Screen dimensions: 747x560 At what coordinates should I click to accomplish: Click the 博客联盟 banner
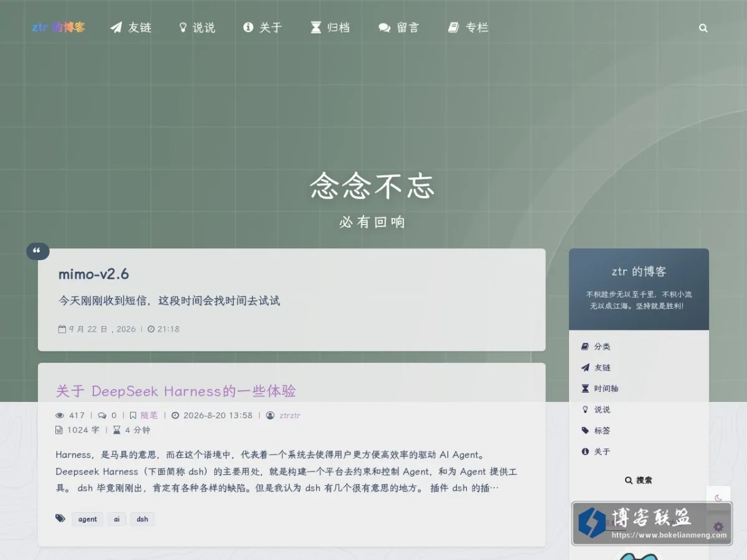pos(652,523)
